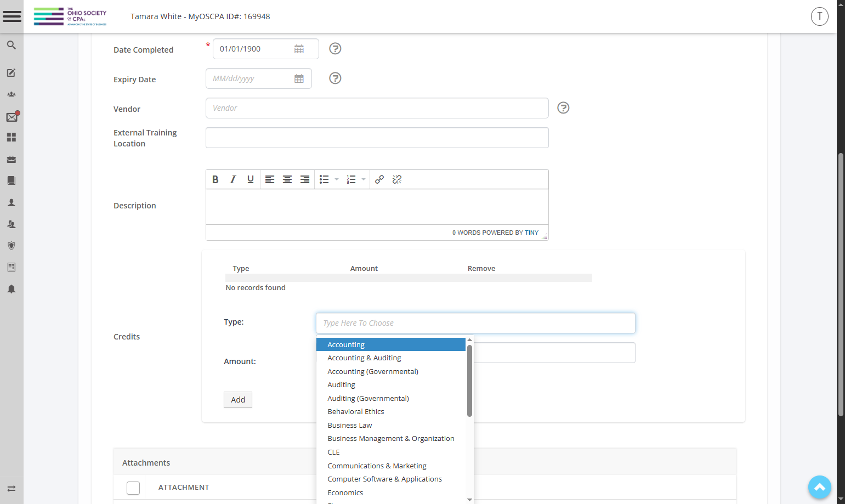Viewport: 845px width, 504px height.
Task: Center align the description text
Action: point(287,179)
